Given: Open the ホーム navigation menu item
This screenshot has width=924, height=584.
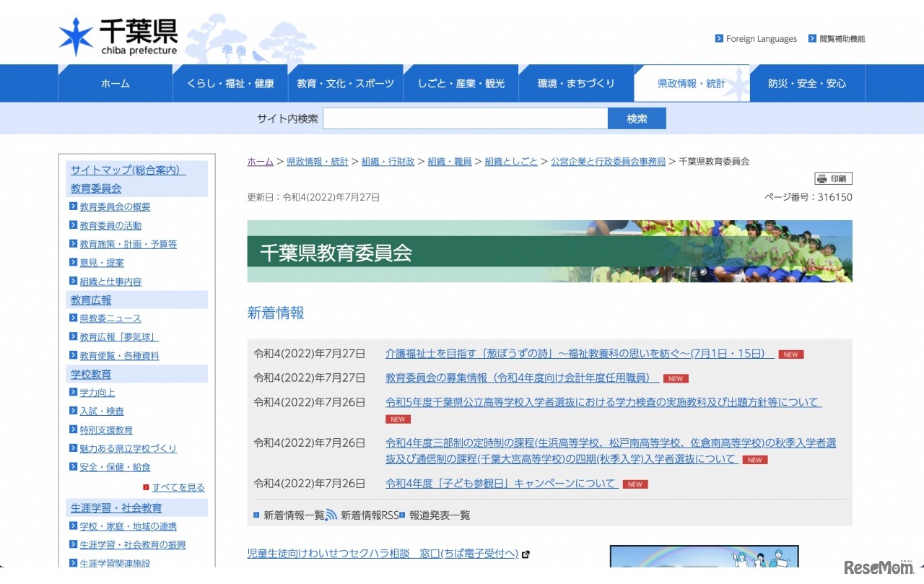Looking at the screenshot, I should [115, 83].
